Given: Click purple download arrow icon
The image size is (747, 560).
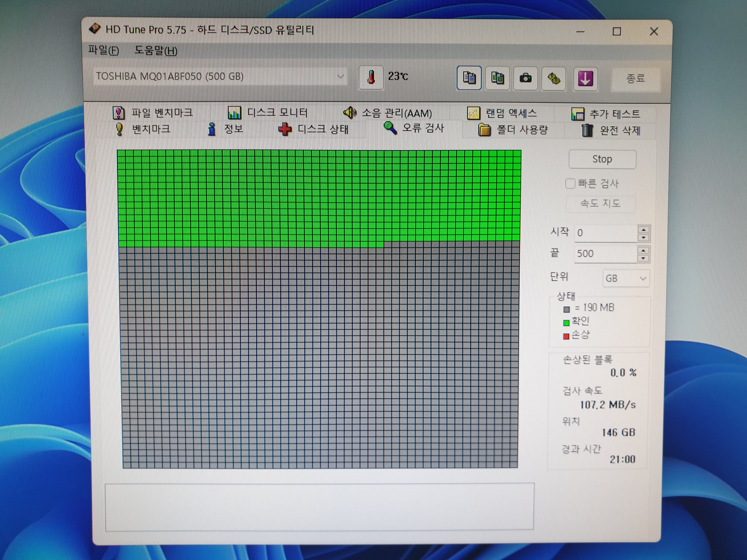Looking at the screenshot, I should [585, 79].
